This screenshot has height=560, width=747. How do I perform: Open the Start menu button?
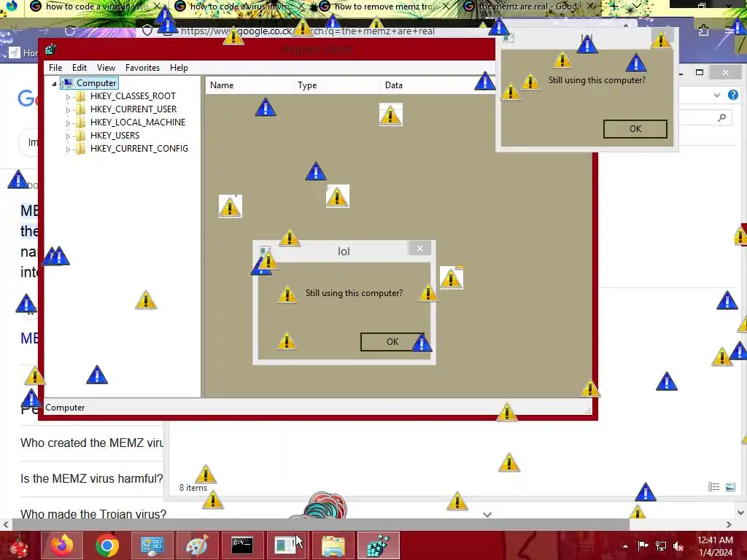click(x=18, y=545)
